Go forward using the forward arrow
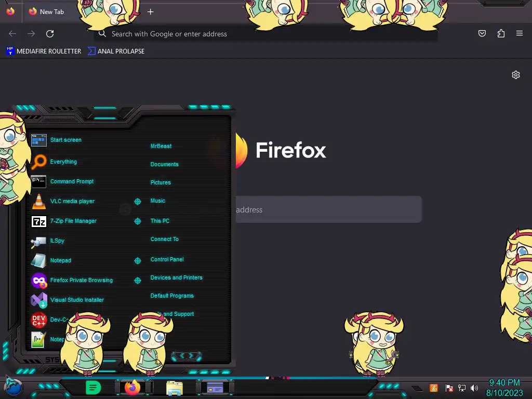This screenshot has height=399, width=532. pos(31,34)
